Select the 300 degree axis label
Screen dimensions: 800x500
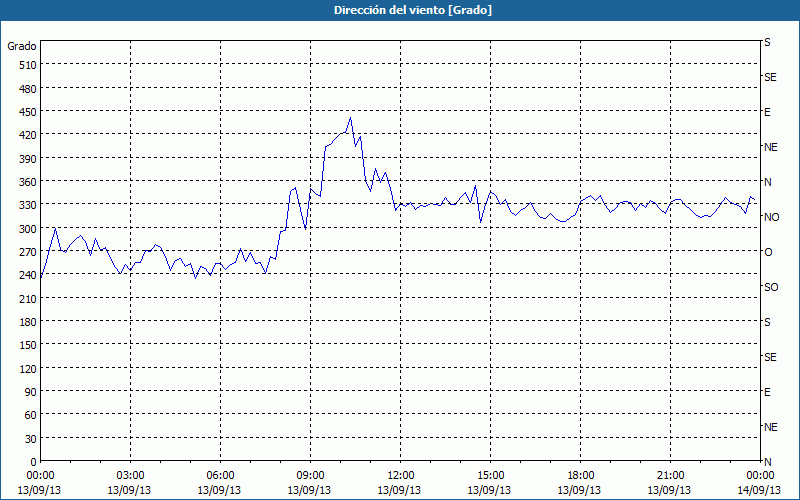click(28, 229)
